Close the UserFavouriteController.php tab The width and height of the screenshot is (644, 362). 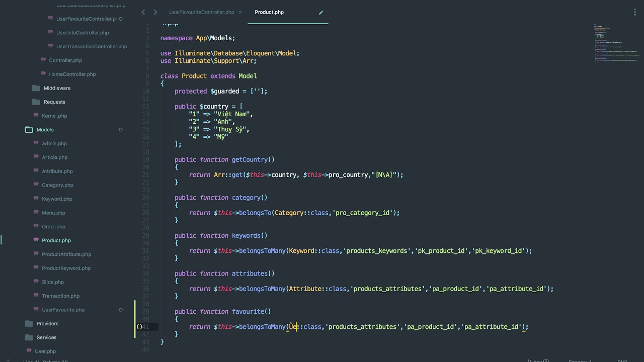(240, 13)
